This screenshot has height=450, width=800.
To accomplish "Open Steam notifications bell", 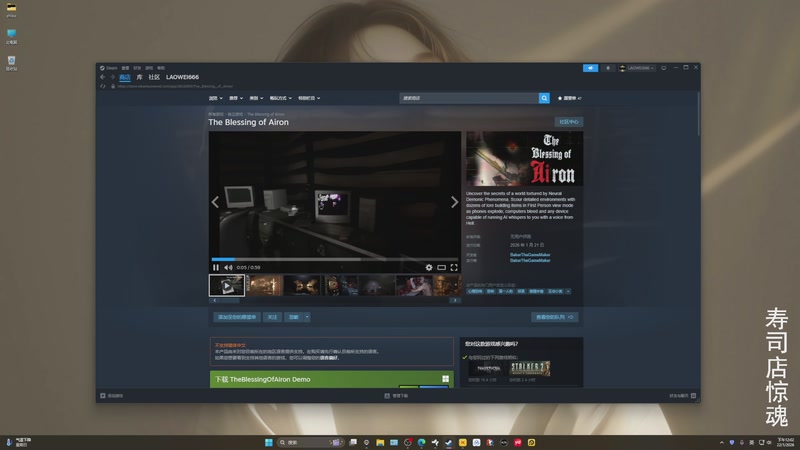I will [x=608, y=68].
